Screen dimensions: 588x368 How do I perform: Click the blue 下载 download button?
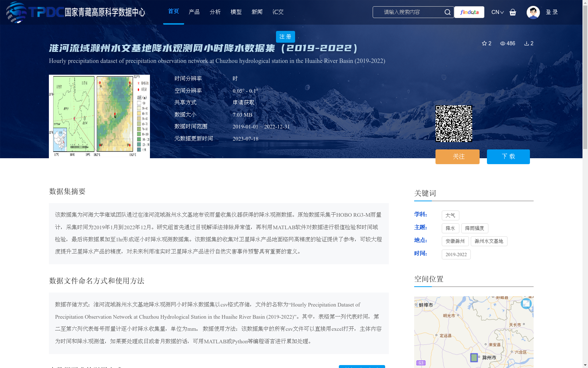point(508,157)
